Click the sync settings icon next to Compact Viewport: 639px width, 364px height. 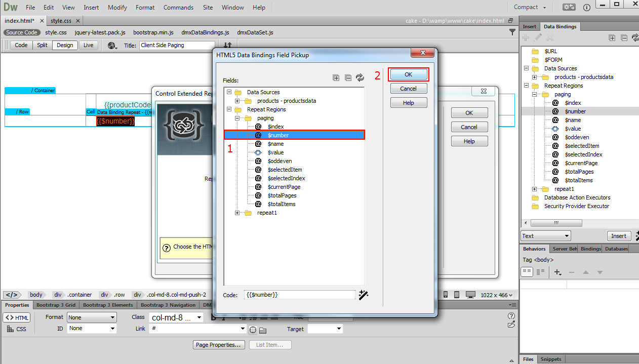tap(569, 7)
